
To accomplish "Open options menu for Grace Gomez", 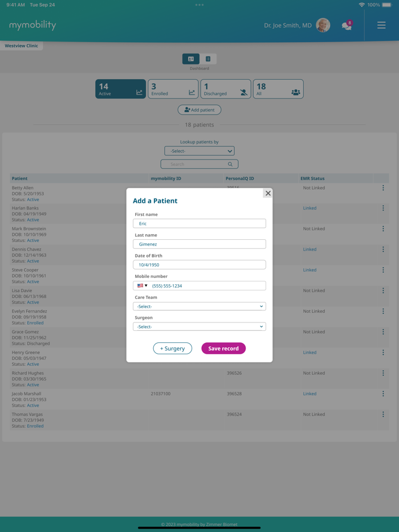I will coord(383,332).
